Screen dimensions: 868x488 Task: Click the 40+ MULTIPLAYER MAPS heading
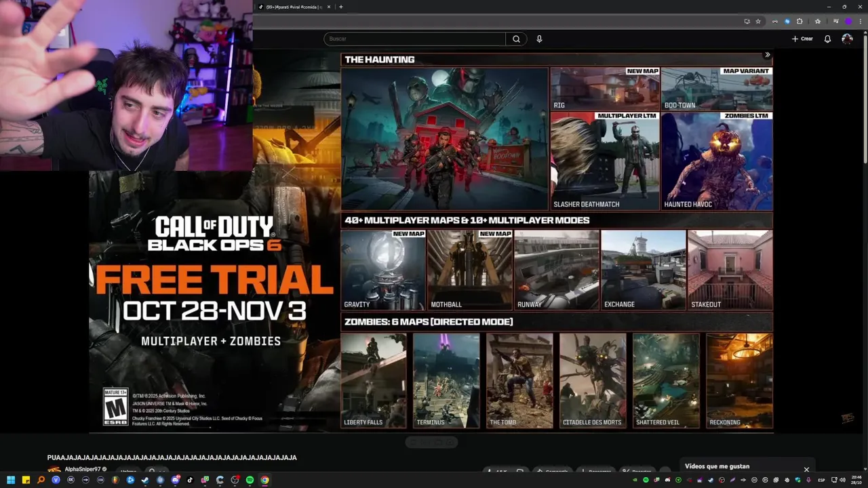click(x=467, y=220)
